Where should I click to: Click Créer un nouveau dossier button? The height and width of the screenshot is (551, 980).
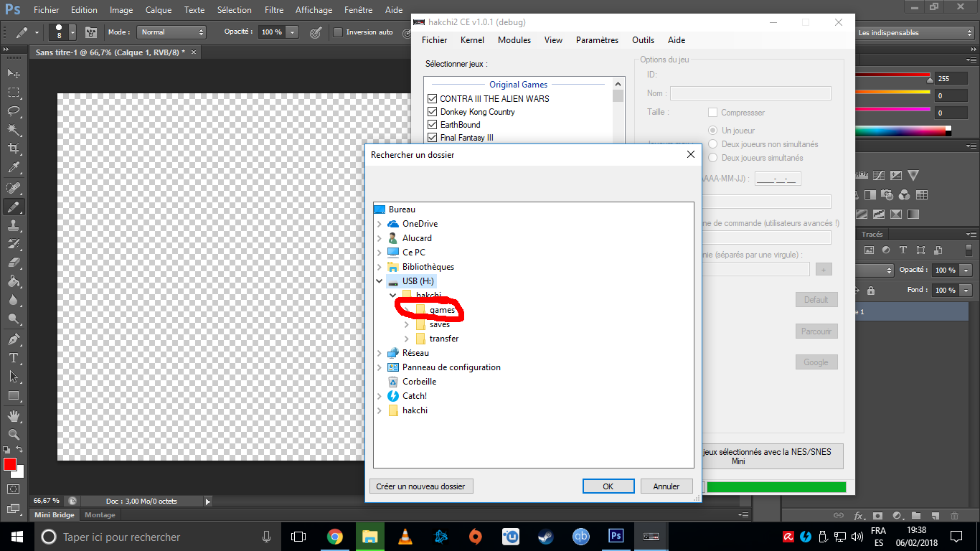421,486
